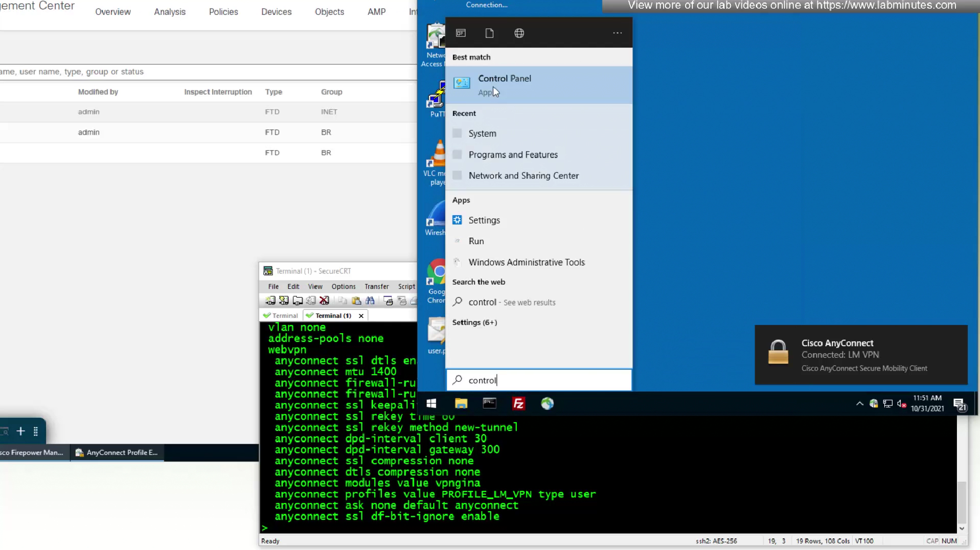This screenshot has height=550, width=980.
Task: Open FileZilla from the taskbar
Action: click(518, 404)
